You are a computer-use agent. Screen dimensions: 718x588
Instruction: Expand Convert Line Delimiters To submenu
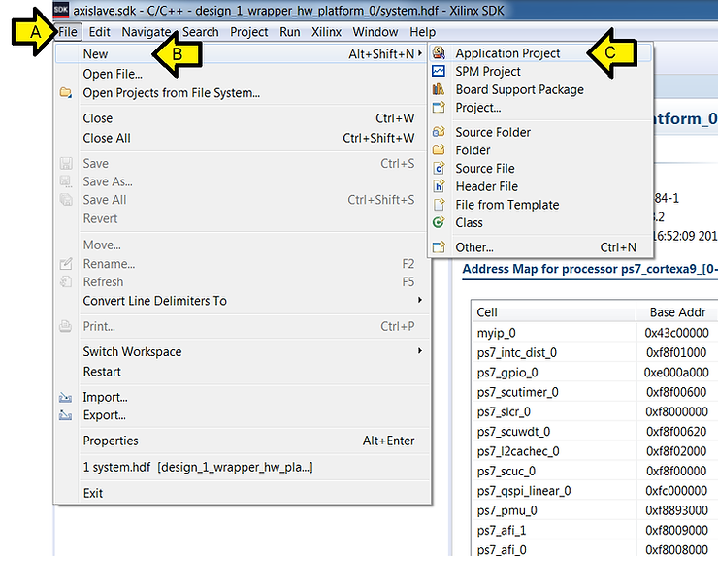tap(419, 300)
